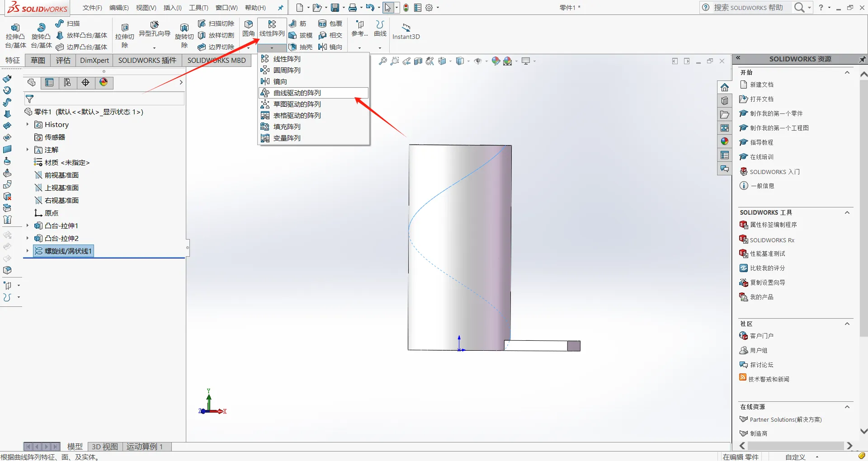Select the Rib (筋) tool

(x=298, y=24)
